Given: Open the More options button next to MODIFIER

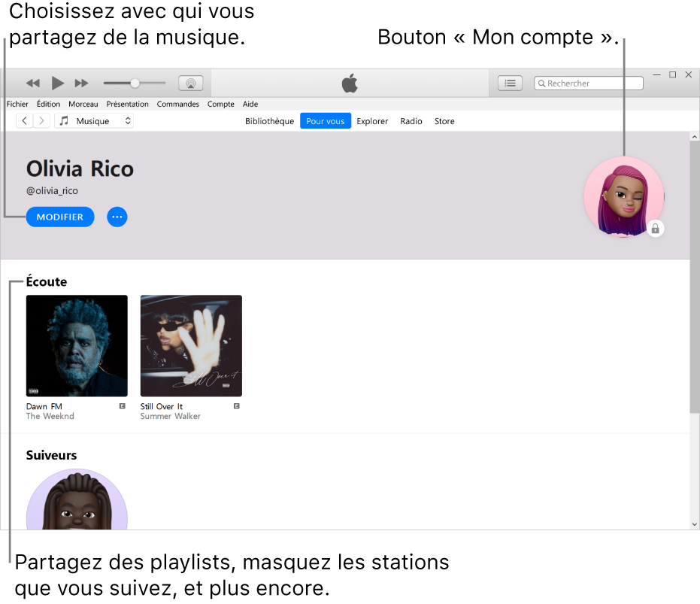Looking at the screenshot, I should coord(117,217).
